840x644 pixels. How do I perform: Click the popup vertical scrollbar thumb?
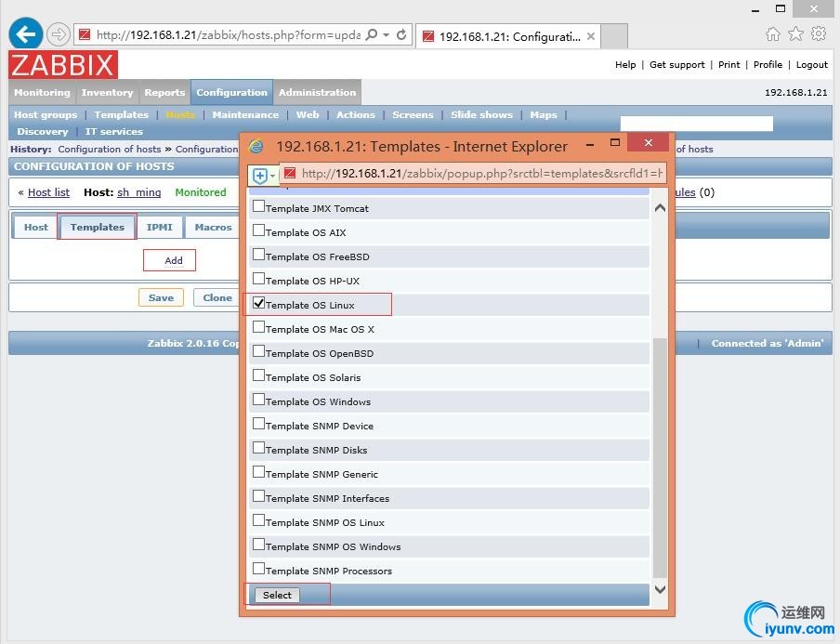(x=660, y=458)
